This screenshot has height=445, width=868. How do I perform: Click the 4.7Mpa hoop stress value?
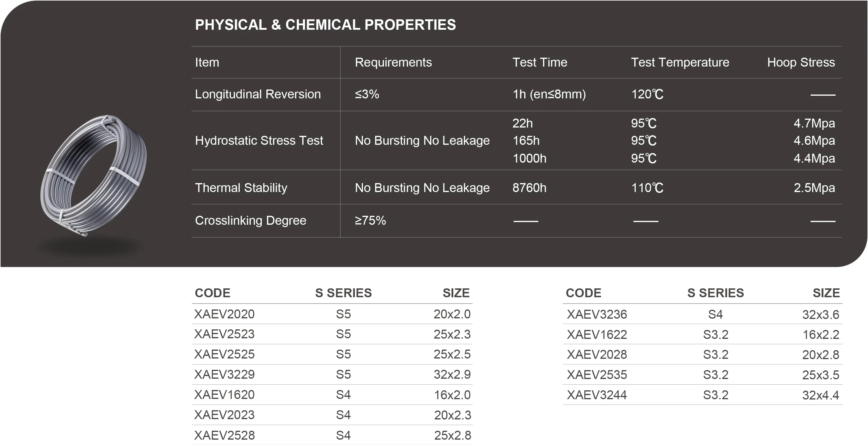coord(814,123)
